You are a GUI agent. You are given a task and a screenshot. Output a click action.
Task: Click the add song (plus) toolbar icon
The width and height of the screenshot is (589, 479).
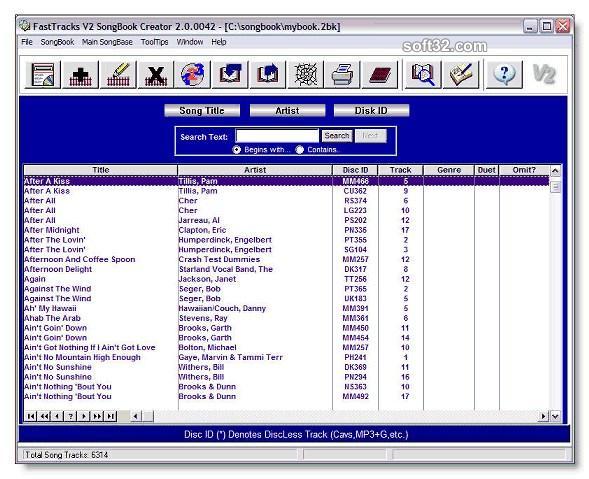pyautogui.click(x=80, y=74)
